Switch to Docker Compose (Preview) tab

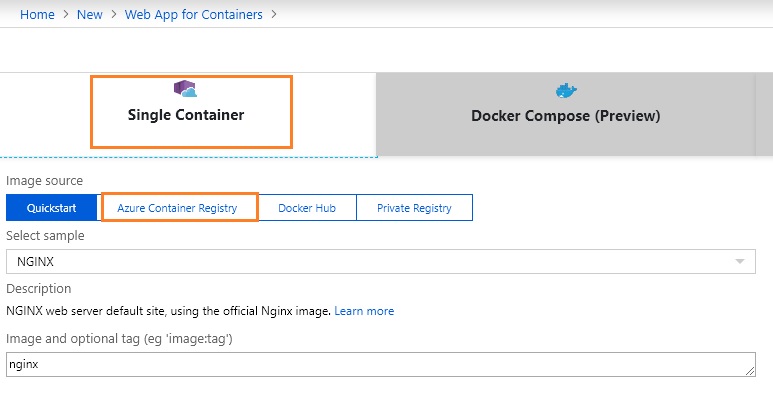coord(565,114)
